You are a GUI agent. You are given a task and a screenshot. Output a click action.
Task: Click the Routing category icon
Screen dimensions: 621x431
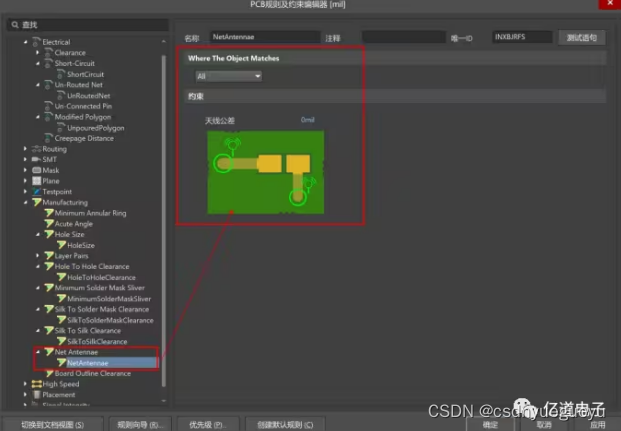click(36, 149)
